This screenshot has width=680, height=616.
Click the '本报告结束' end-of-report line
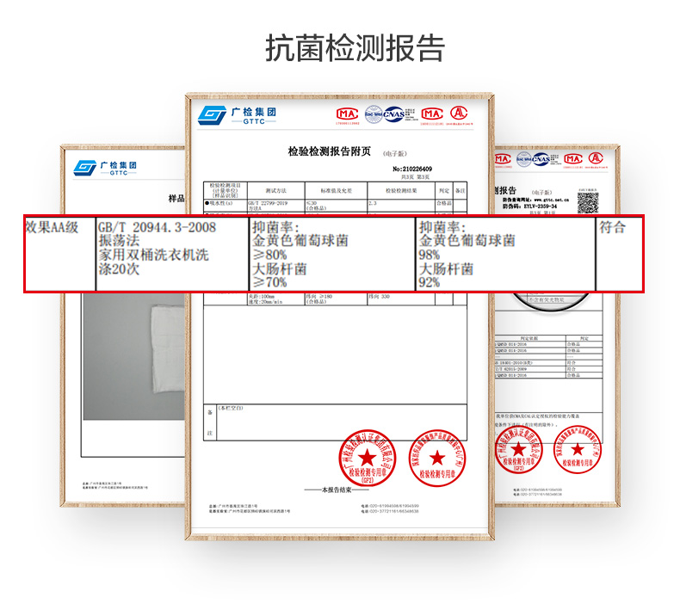336,490
